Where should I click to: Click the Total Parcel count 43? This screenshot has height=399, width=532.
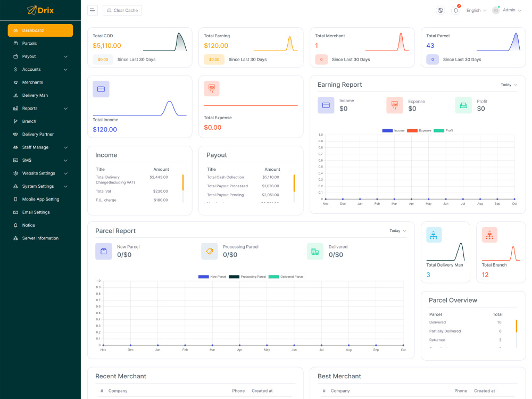coord(430,45)
